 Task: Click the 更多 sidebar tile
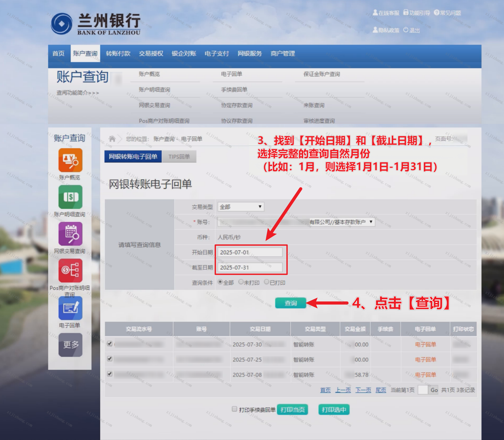(70, 345)
